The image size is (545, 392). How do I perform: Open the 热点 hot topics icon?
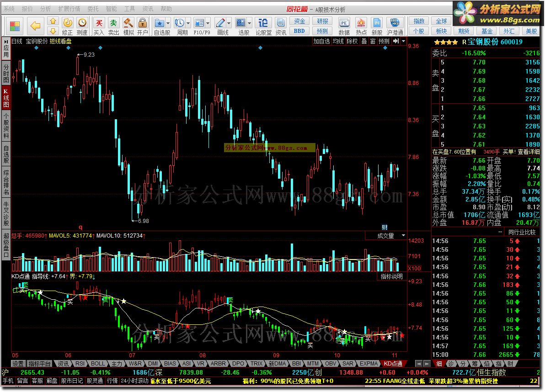point(361,26)
